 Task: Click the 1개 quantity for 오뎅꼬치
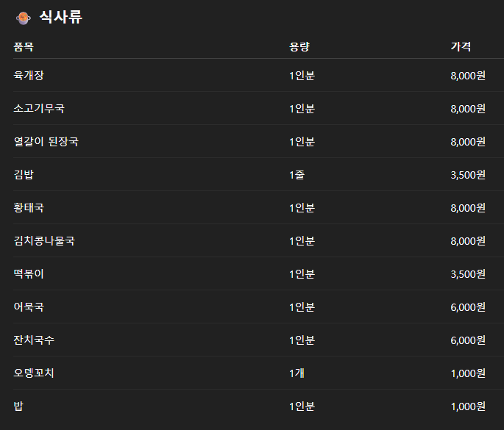(x=297, y=373)
